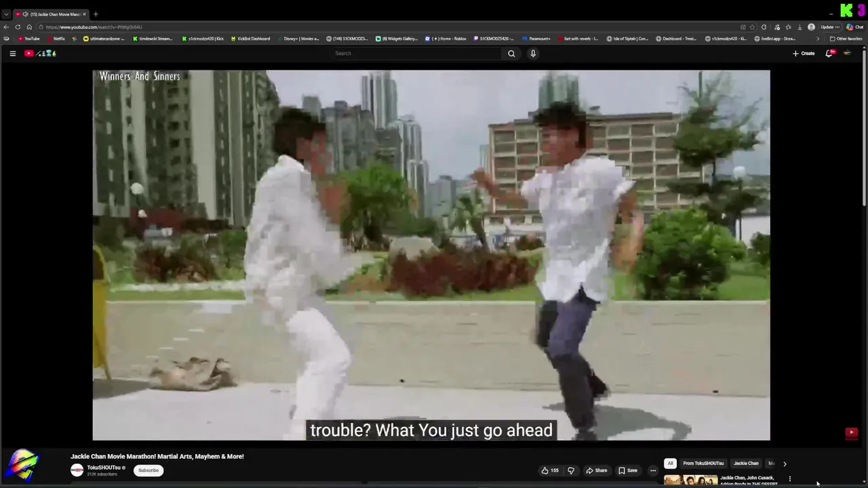Start voice search with the microphone icon
The width and height of the screenshot is (868, 488).
coord(533,54)
